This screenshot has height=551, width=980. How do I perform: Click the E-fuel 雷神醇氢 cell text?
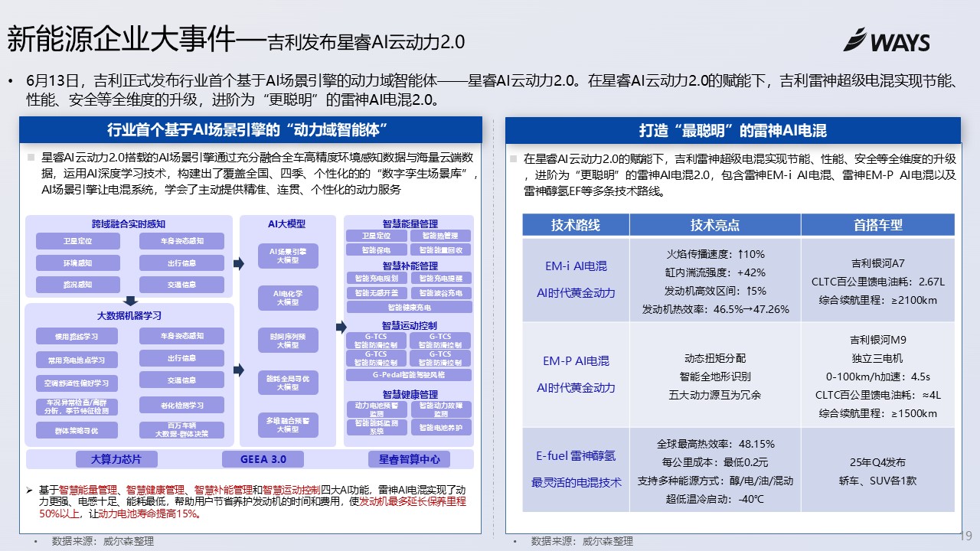[x=576, y=455]
